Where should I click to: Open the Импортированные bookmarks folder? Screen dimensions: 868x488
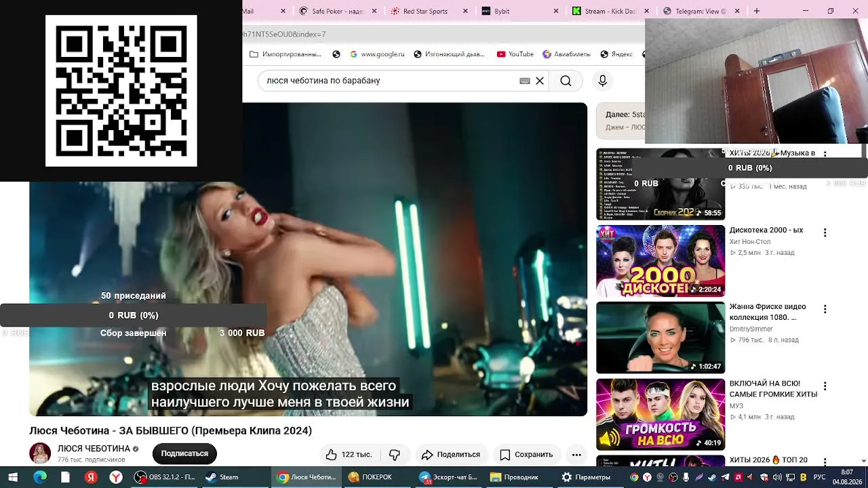(x=285, y=54)
